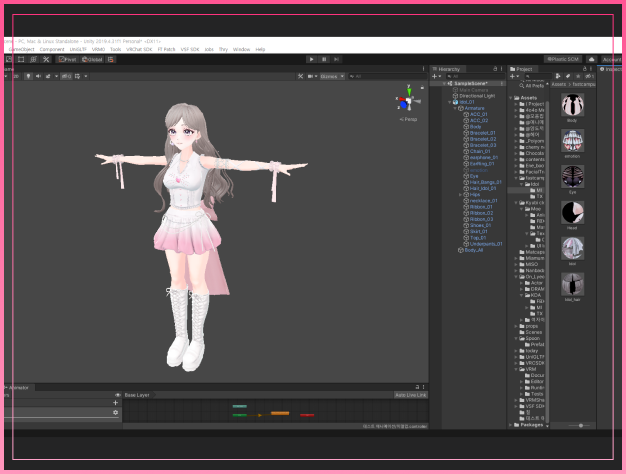Open the scene effects dropdown arrow
The width and height of the screenshot is (626, 474).
[56, 76]
